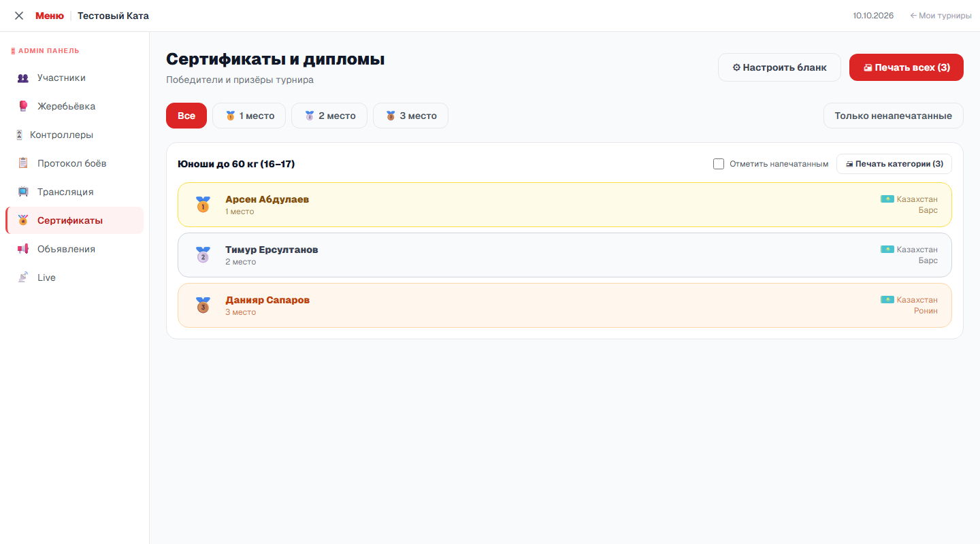Filter by 3 место
The width and height of the screenshot is (980, 544).
tap(410, 116)
